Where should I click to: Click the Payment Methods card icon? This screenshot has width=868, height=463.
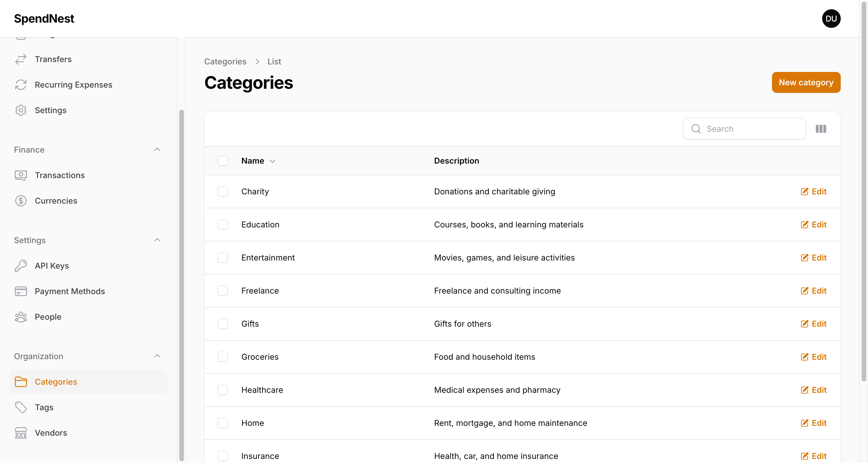[21, 291]
